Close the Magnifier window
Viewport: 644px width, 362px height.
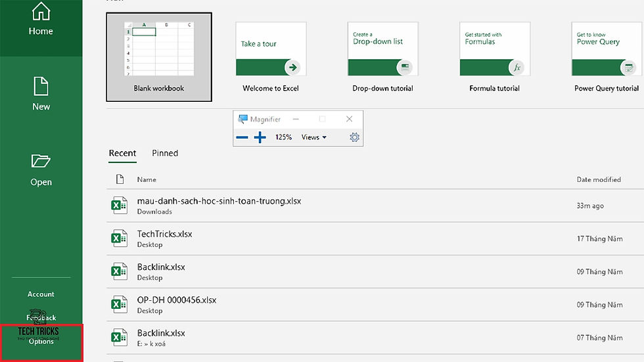[349, 119]
